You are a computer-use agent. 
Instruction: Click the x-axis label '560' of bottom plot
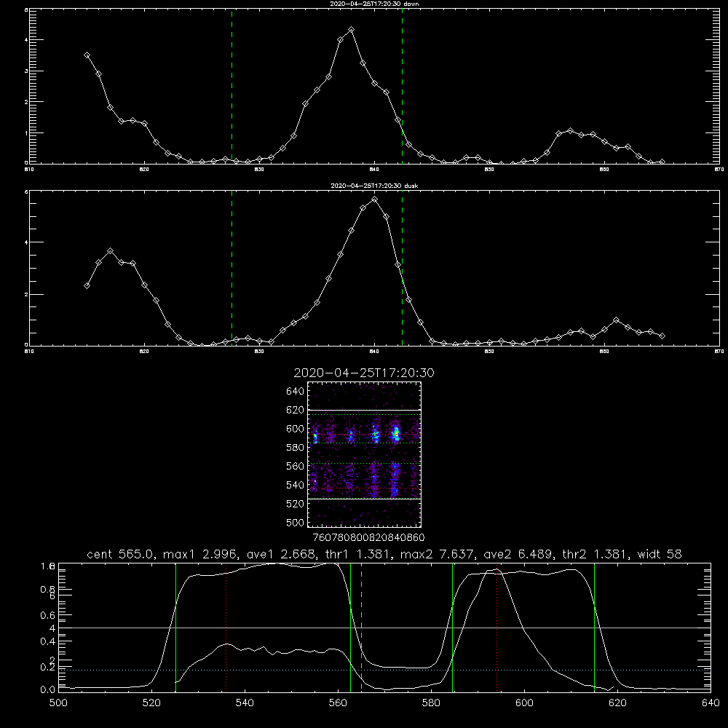coord(338,703)
